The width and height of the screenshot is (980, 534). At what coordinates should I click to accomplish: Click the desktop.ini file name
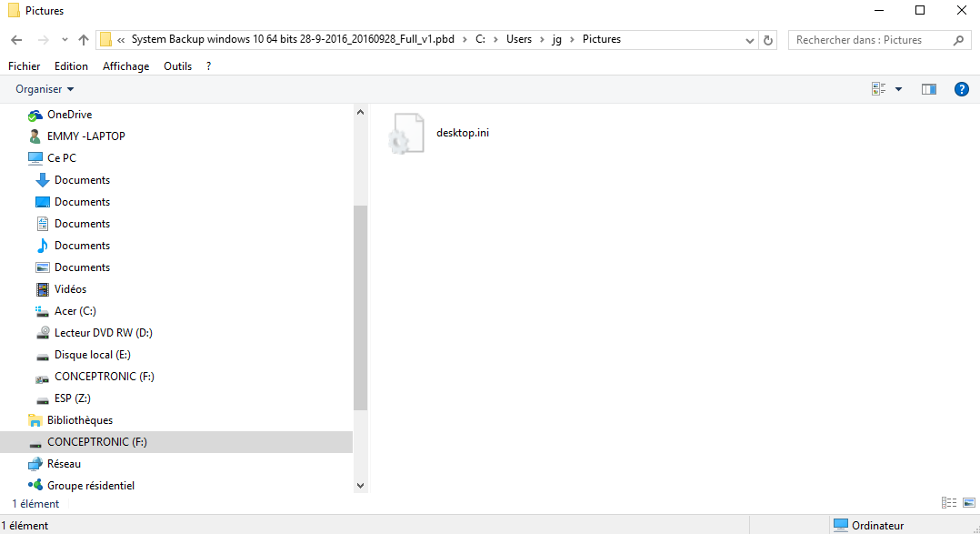point(463,133)
